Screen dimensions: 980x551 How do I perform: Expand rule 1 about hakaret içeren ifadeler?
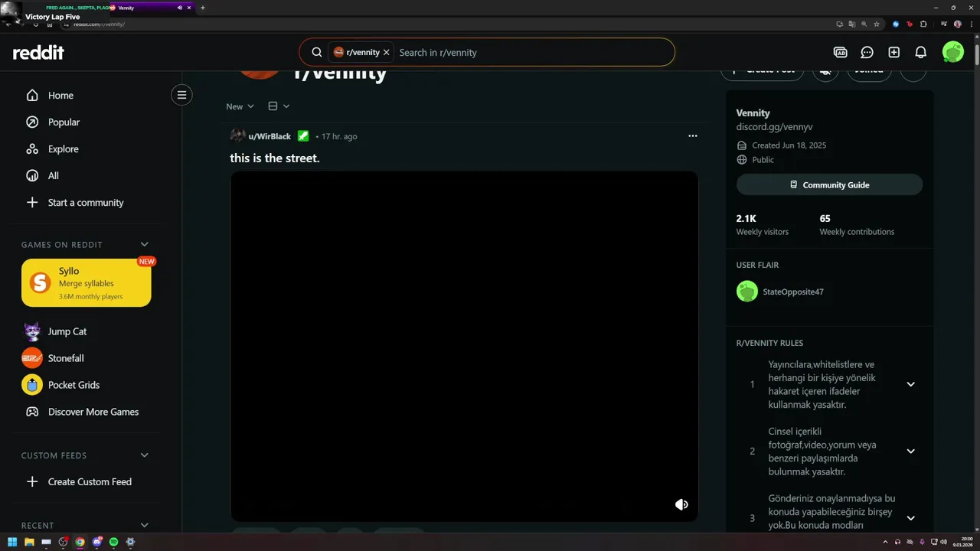[910, 384]
